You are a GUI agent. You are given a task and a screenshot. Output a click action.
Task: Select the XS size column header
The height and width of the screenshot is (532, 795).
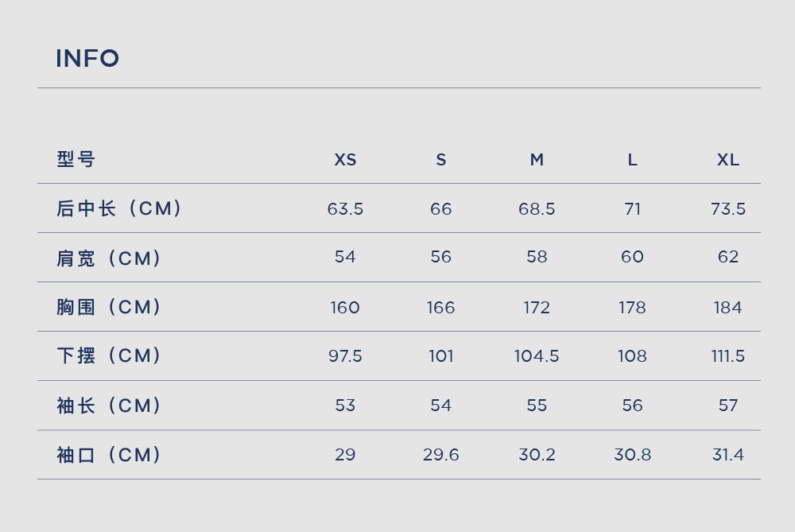coord(345,160)
